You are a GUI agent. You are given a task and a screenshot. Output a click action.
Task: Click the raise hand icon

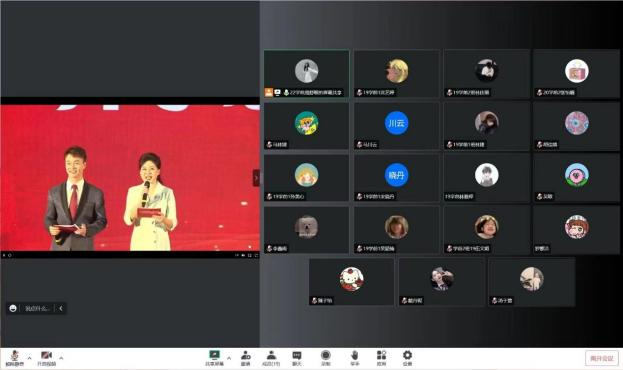tap(355, 358)
